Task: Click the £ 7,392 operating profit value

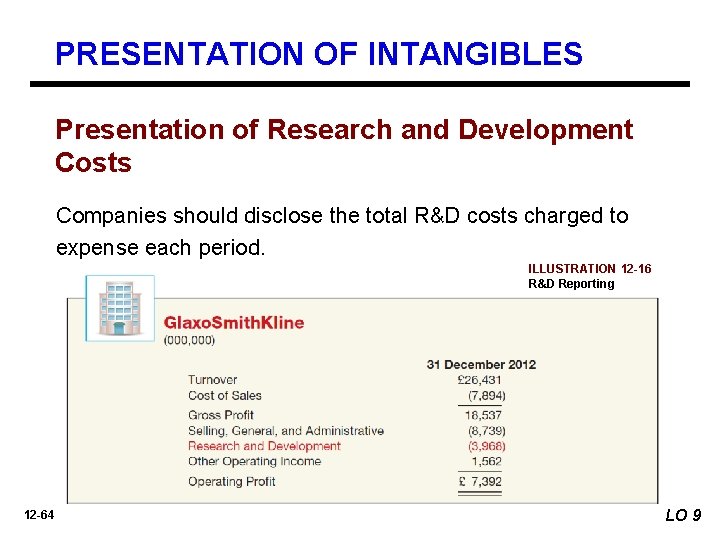Action: coord(480,481)
